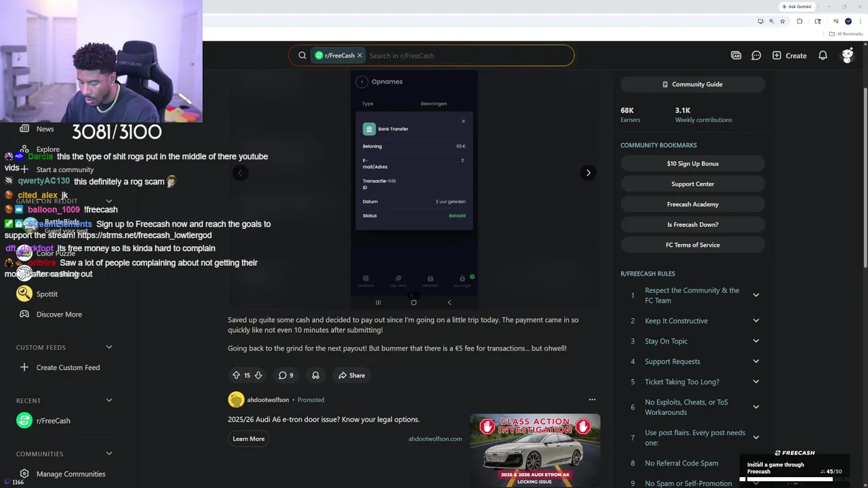Open the notifications bell

coord(823,56)
